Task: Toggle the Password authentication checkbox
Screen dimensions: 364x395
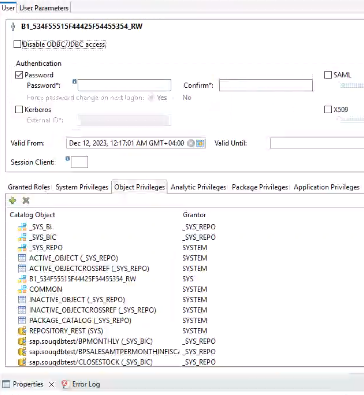Action: [19, 75]
